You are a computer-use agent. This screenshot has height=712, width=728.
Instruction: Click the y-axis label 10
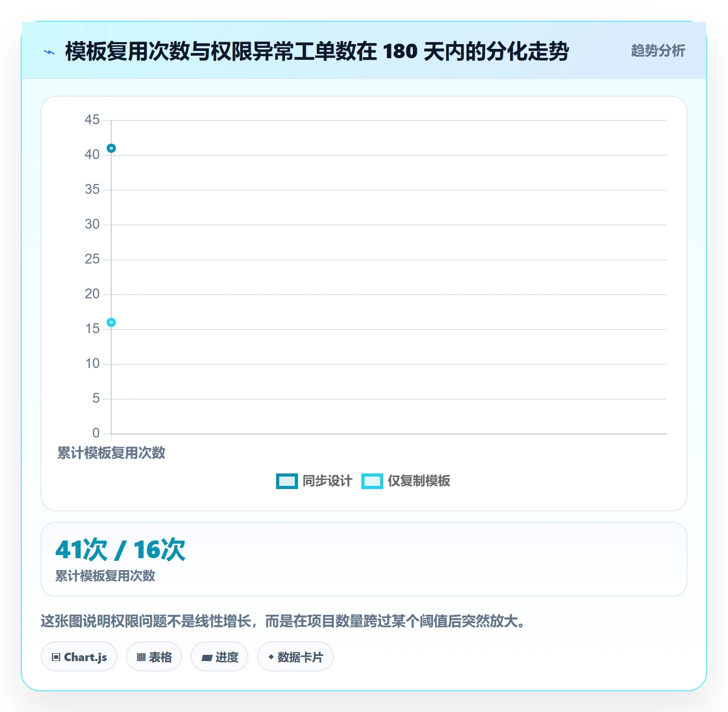tap(92, 364)
